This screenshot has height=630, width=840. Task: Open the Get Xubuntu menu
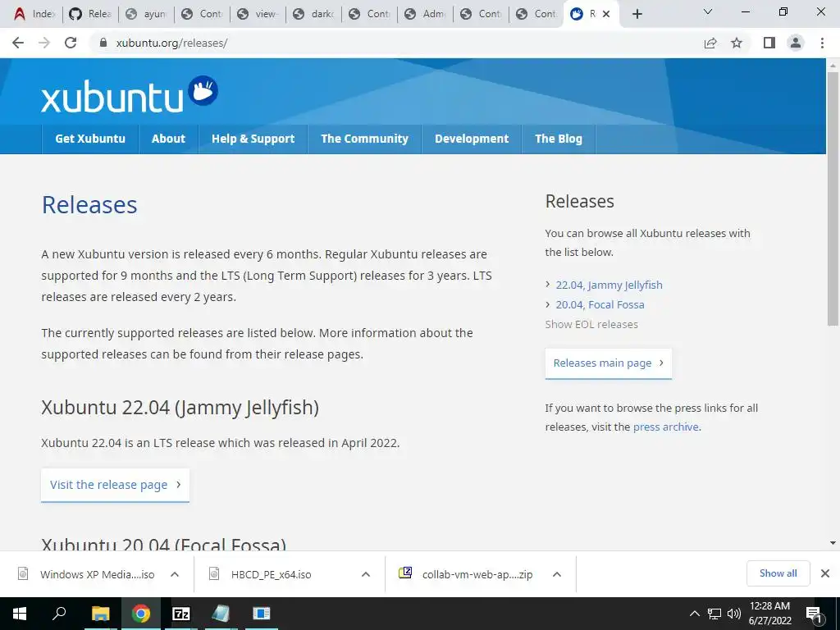pos(90,139)
